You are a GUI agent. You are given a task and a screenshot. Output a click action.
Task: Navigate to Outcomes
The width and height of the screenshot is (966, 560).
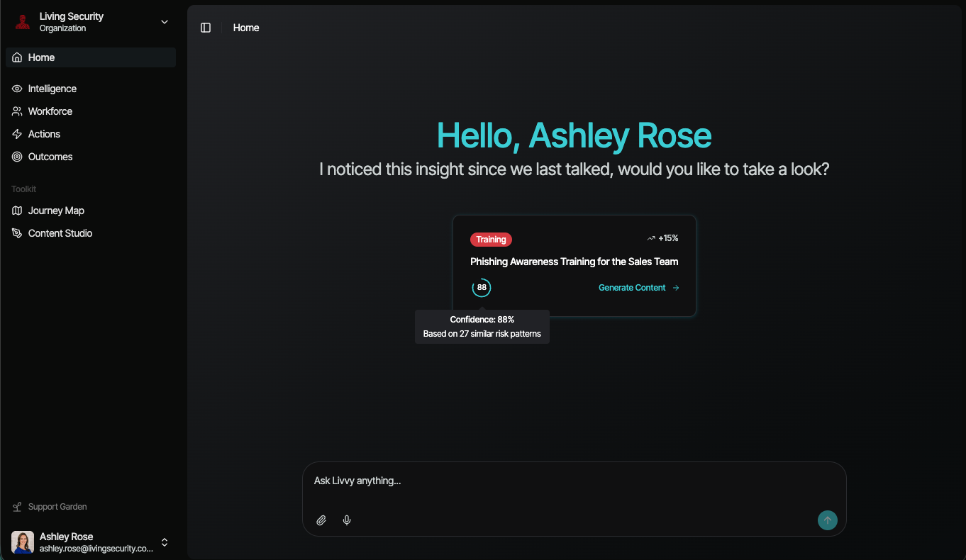click(50, 157)
